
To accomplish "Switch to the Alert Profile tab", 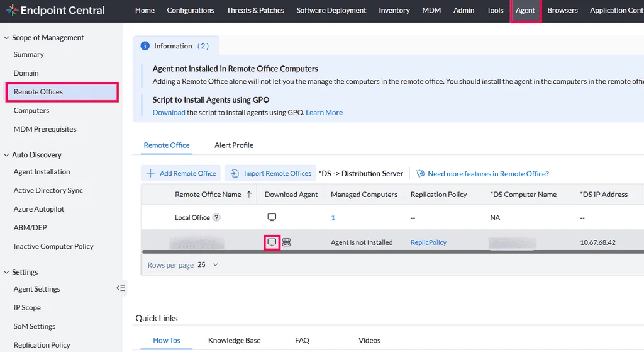I will click(234, 145).
